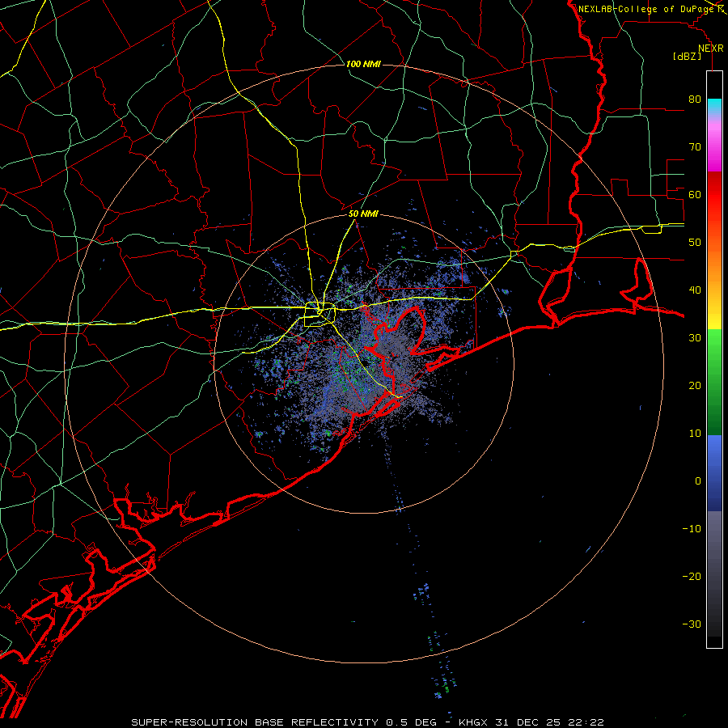Select the -20 value on dBZ scale
The height and width of the screenshot is (728, 728).
(x=692, y=577)
